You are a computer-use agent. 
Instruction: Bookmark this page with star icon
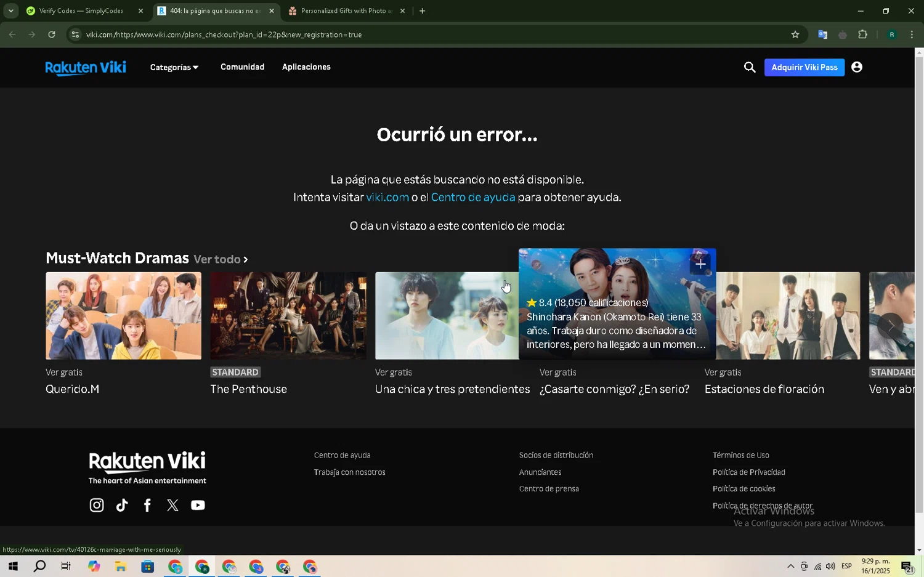795,34
